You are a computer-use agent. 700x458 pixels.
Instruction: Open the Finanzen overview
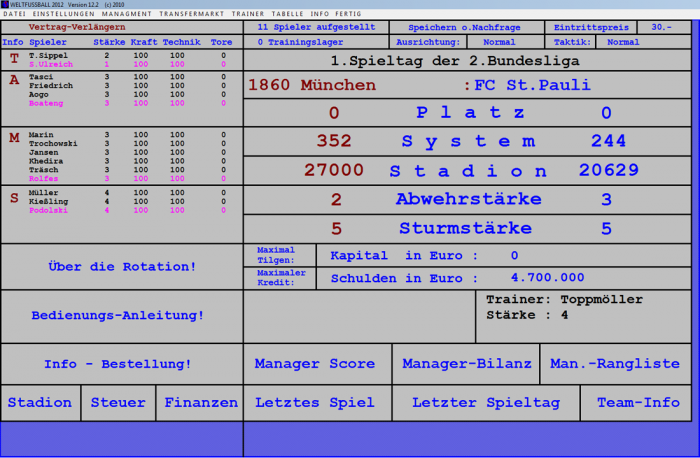coord(200,403)
